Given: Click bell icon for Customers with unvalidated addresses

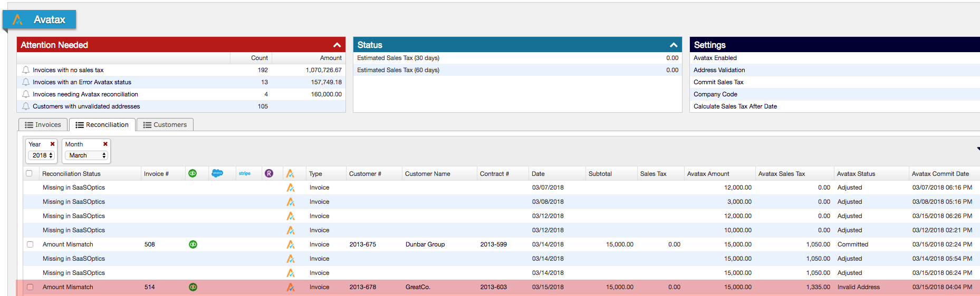Looking at the screenshot, I should coord(26,106).
